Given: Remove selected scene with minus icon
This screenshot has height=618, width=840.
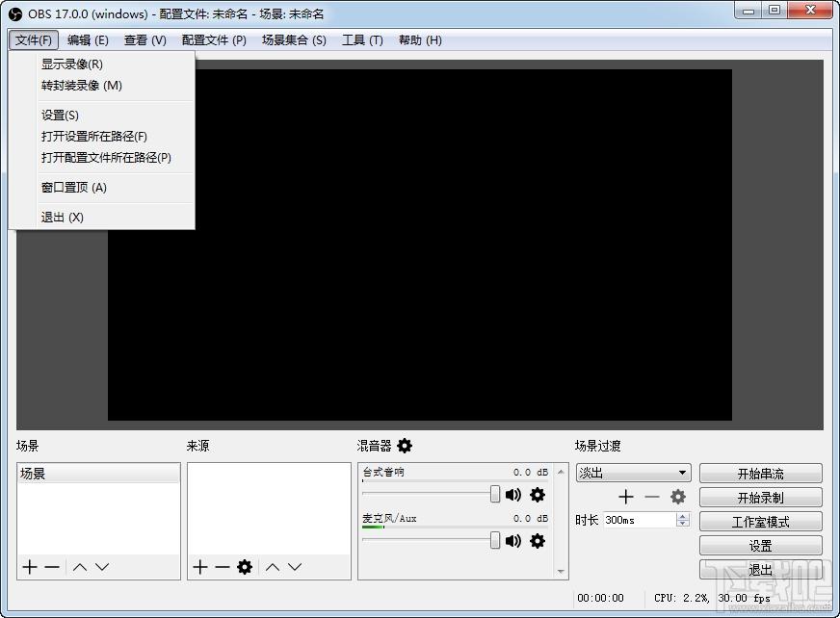Looking at the screenshot, I should click(52, 567).
